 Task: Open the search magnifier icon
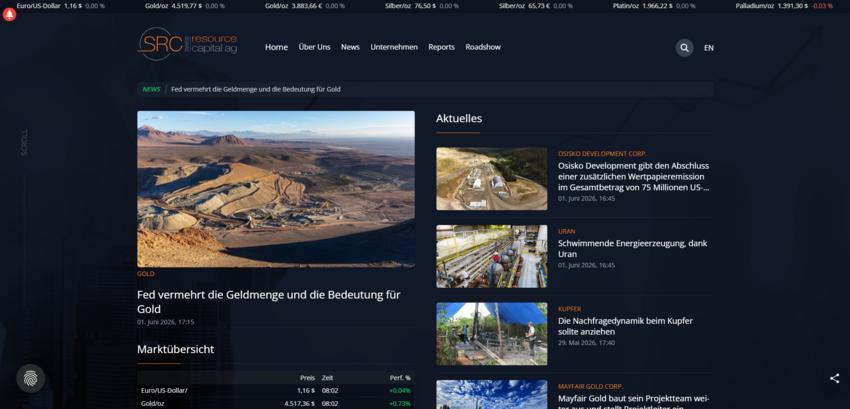point(684,48)
